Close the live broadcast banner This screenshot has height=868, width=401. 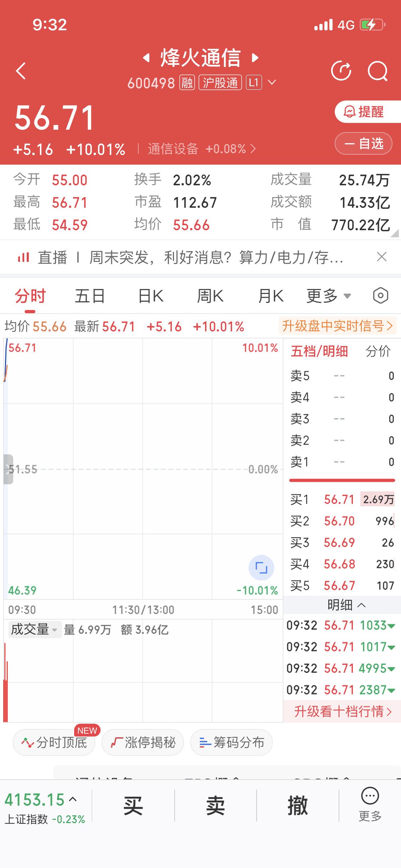[382, 257]
